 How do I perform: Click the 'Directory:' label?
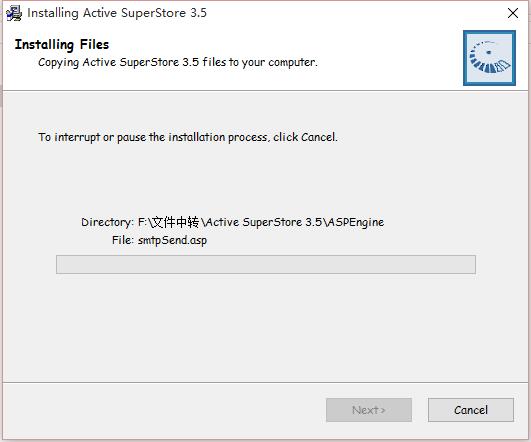[x=107, y=223]
